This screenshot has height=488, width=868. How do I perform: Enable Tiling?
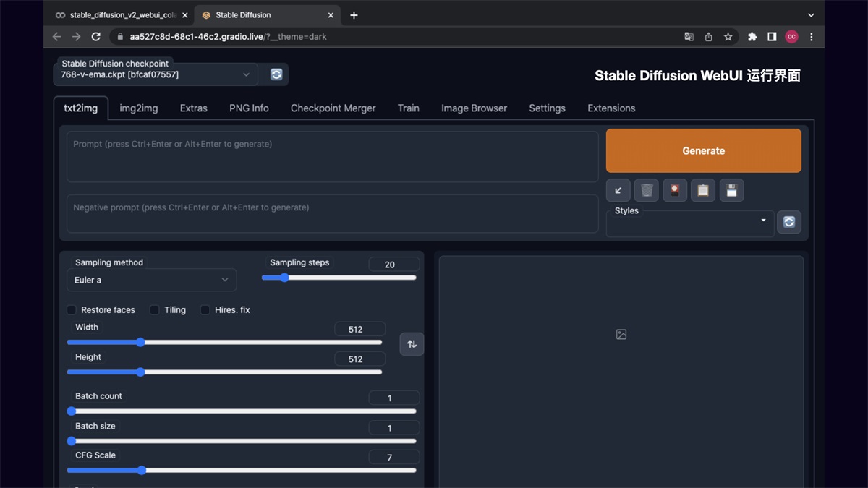coord(154,309)
